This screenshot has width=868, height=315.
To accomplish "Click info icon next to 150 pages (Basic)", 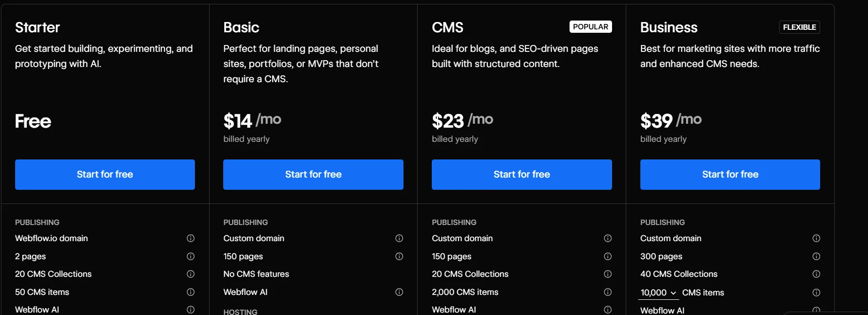I will [x=399, y=256].
